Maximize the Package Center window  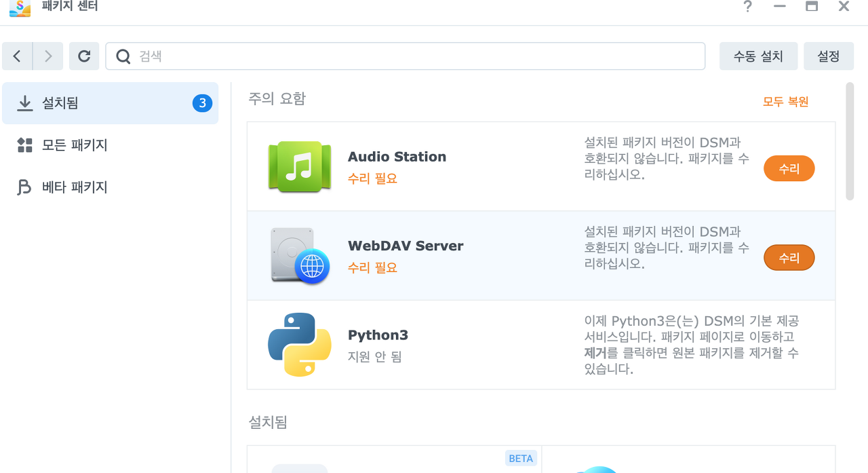[811, 7]
